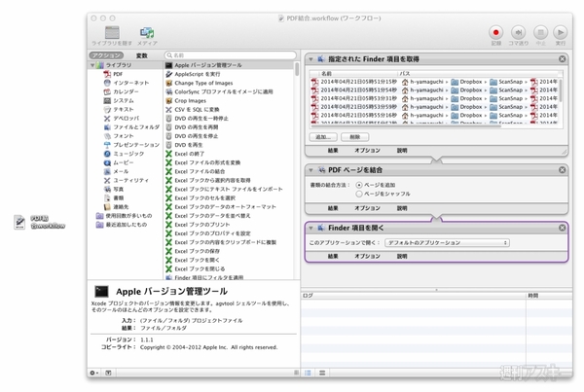
Task: Remove 指定された Finder 項目を取得 action
Action: 562,59
